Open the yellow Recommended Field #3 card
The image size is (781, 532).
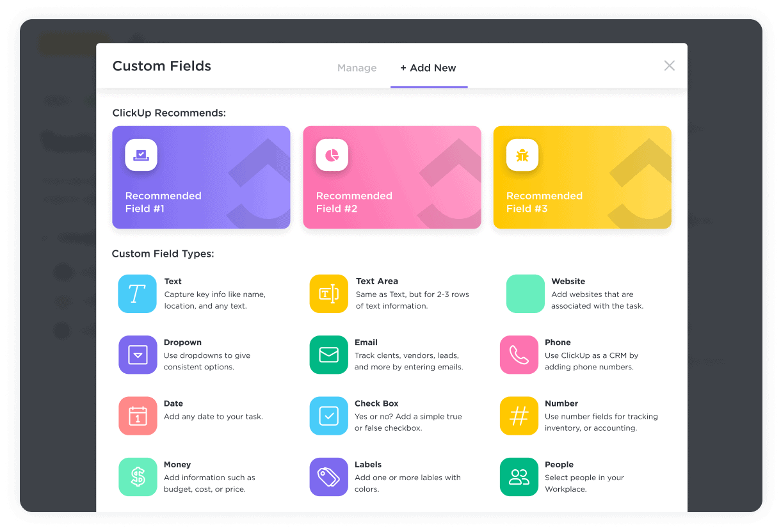pyautogui.click(x=583, y=177)
